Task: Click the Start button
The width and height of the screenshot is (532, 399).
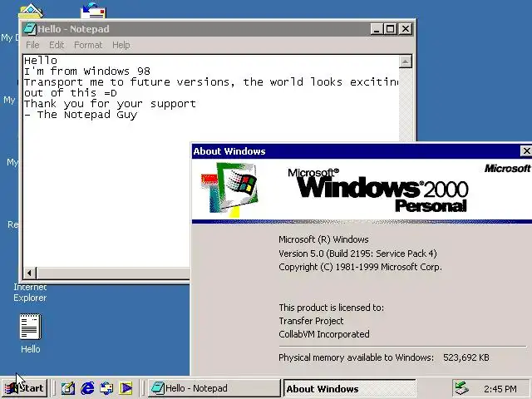Action: coord(24,388)
